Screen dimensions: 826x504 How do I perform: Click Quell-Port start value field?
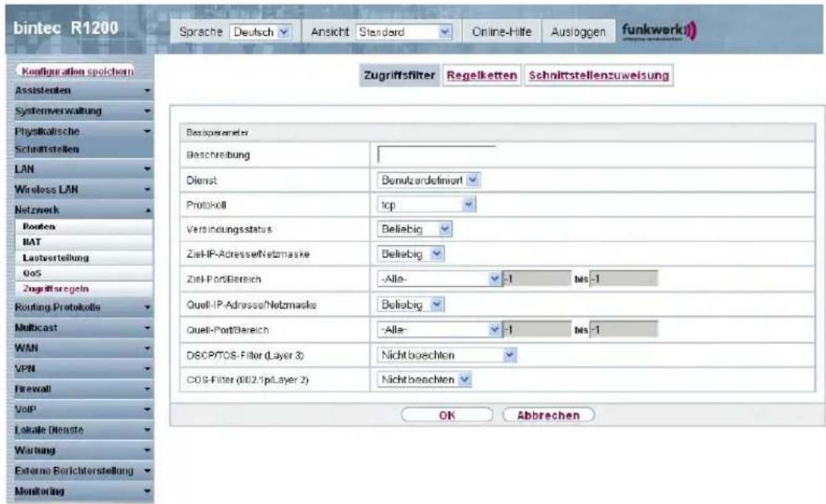click(536, 330)
